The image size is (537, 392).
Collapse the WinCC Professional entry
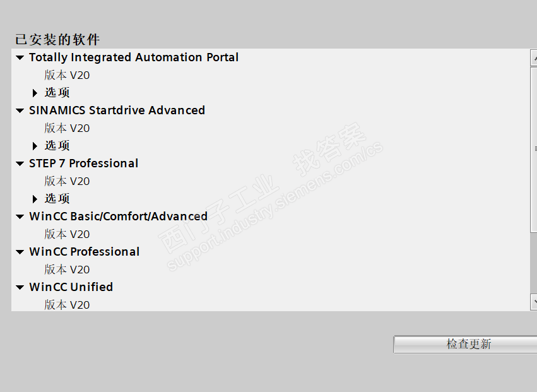tap(20, 252)
